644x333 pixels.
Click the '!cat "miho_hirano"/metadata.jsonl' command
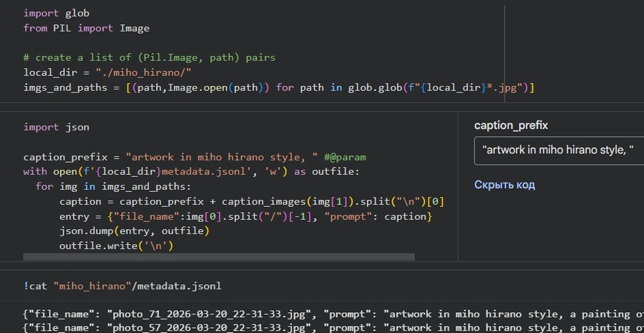click(122, 286)
